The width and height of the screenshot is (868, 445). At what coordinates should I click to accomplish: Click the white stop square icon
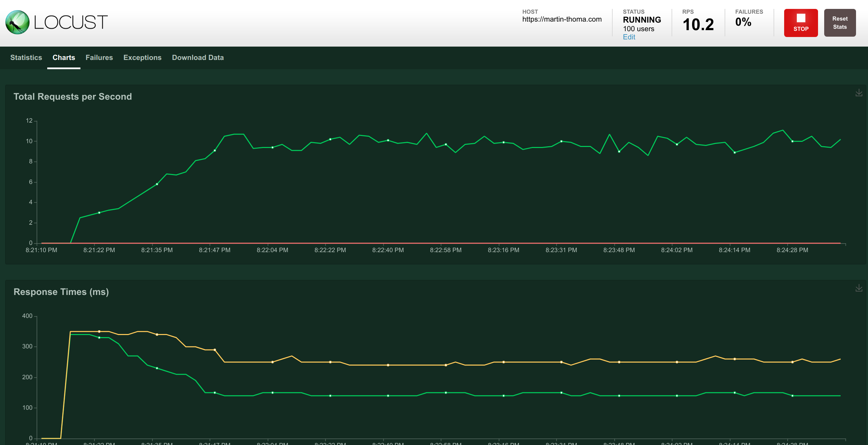pyautogui.click(x=801, y=18)
